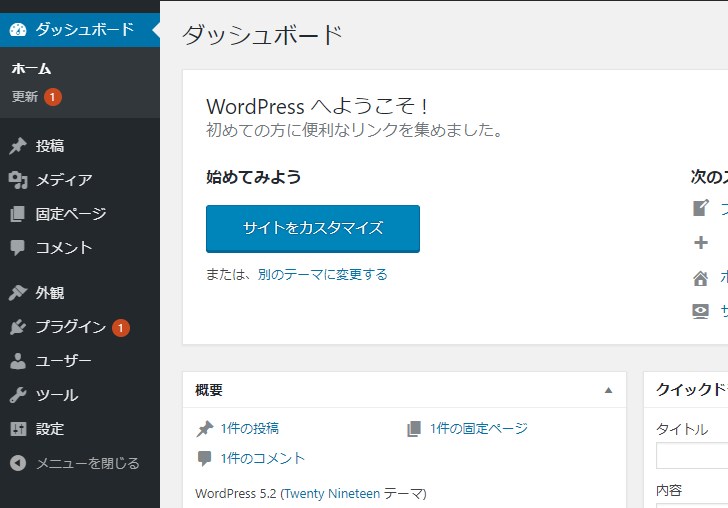Click the WordPress 5.2 version text
728x508 pixels.
pos(236,493)
